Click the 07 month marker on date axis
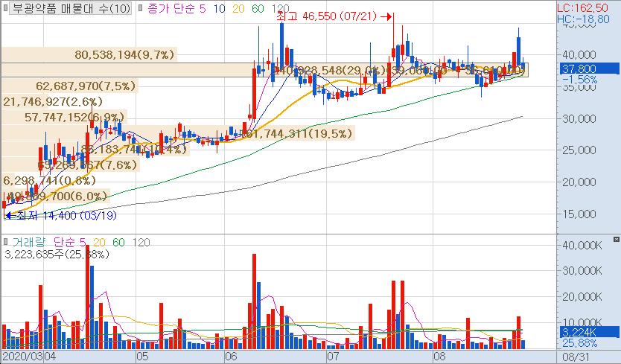Screen dimensions: 621x364 (333, 357)
